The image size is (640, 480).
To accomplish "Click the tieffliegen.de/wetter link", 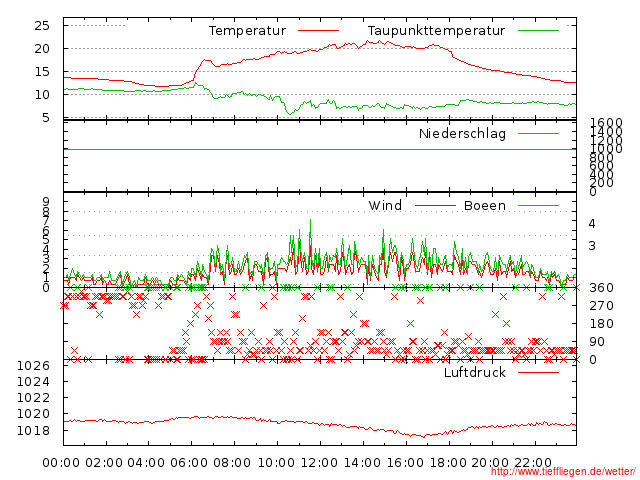I will tap(563, 472).
